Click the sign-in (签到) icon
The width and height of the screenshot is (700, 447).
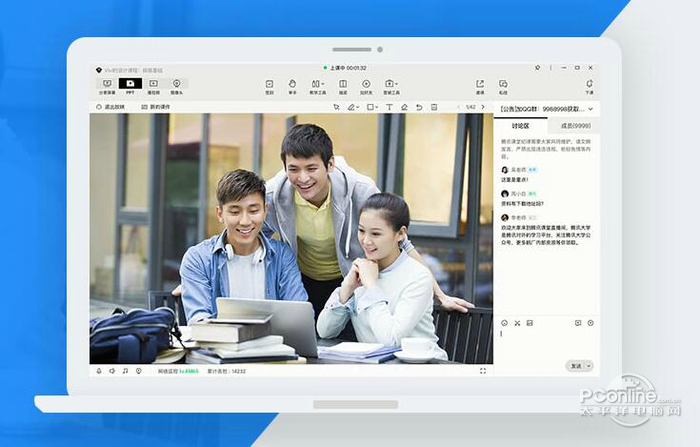pos(269,86)
